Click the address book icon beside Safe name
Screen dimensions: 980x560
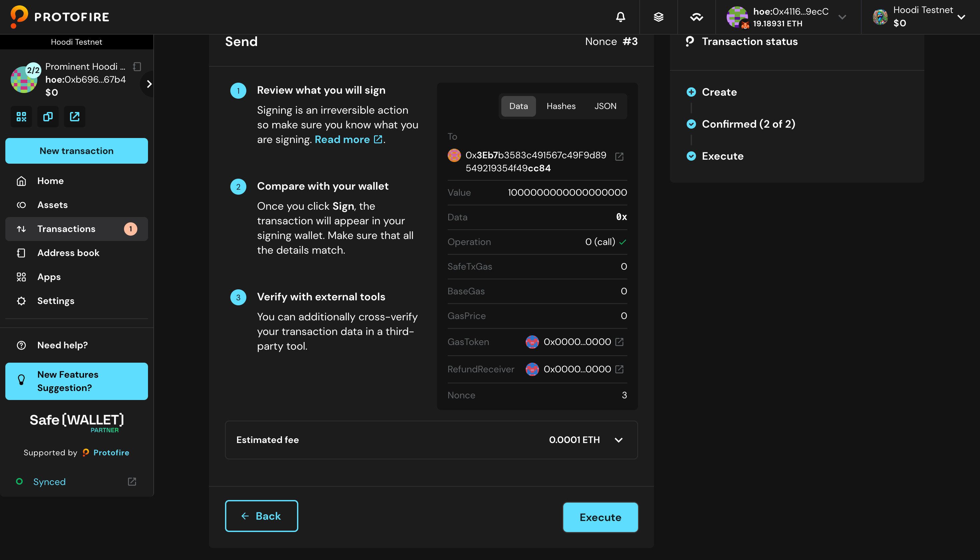(x=137, y=67)
